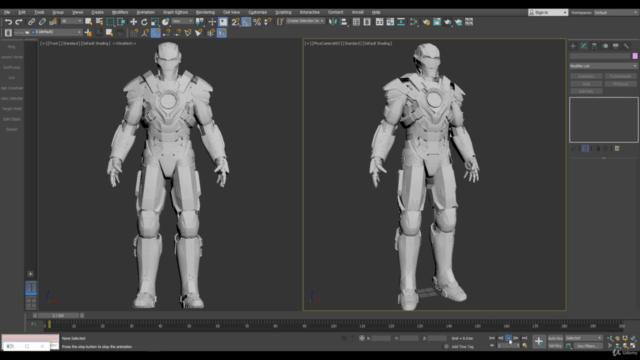This screenshot has height=360, width=640.
Task: Click the Use Pivot Point Center icon
Action: [x=200, y=22]
